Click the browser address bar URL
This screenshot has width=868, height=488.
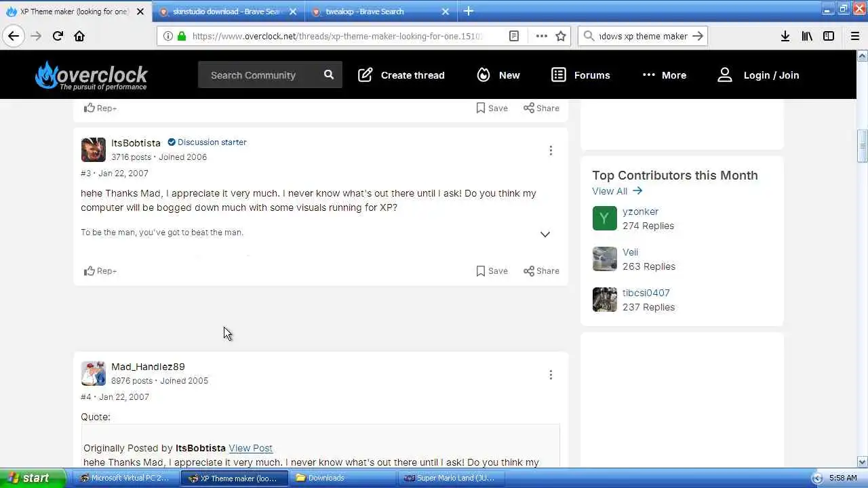pyautogui.click(x=338, y=36)
